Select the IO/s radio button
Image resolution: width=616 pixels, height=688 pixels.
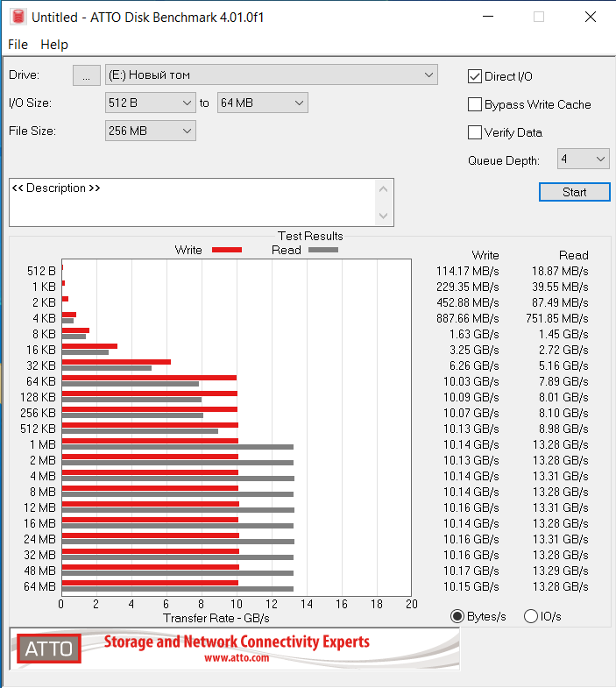(x=531, y=616)
